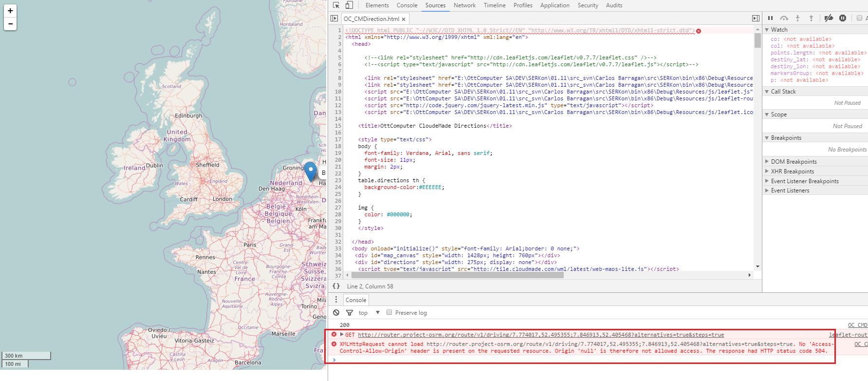Pause script execution
The height and width of the screenshot is (381, 868).
[x=770, y=19]
